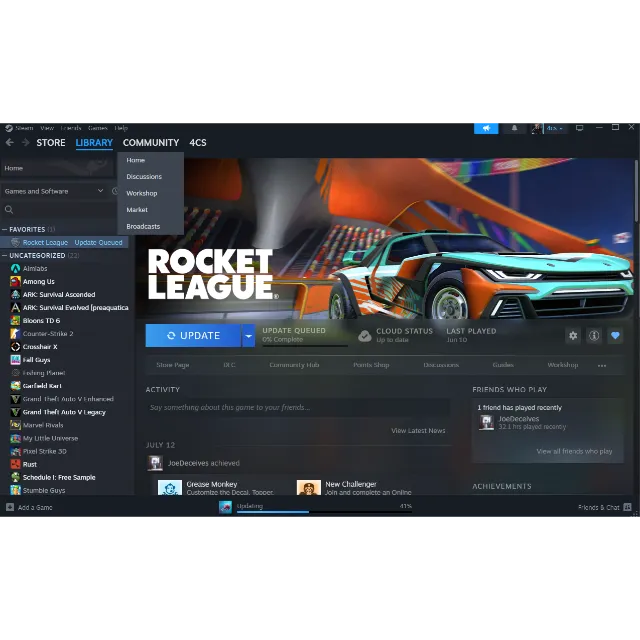Toggle Rocket League favorite heart
The image size is (640, 640).
pyautogui.click(x=615, y=336)
